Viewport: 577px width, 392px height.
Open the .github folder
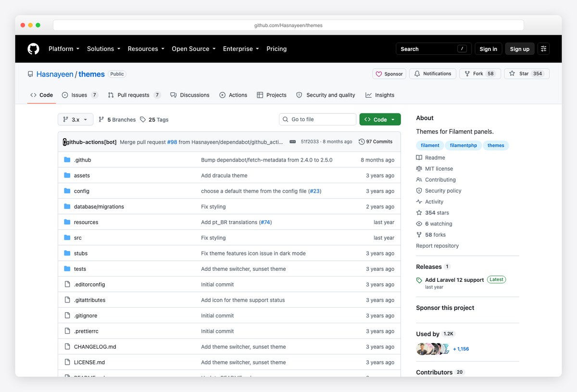click(x=82, y=160)
